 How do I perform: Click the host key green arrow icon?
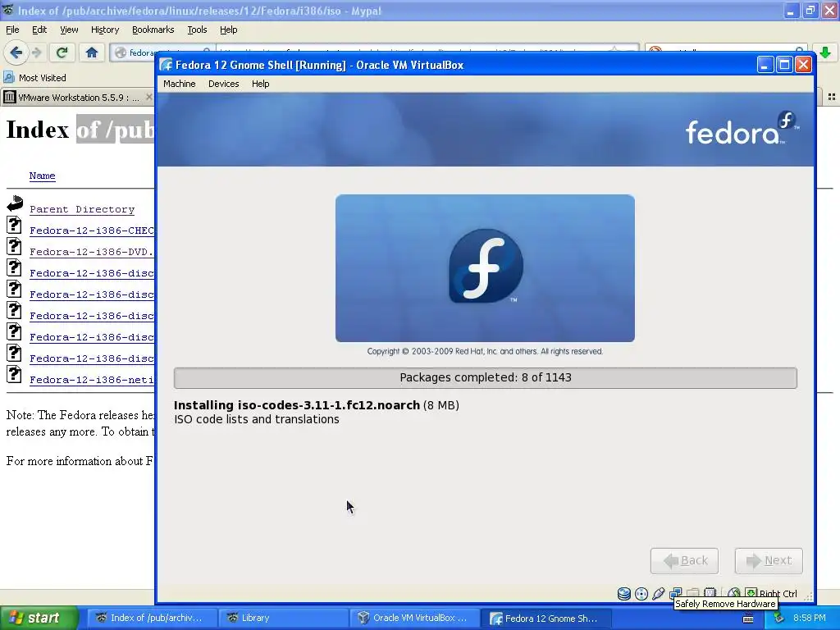[x=751, y=592]
